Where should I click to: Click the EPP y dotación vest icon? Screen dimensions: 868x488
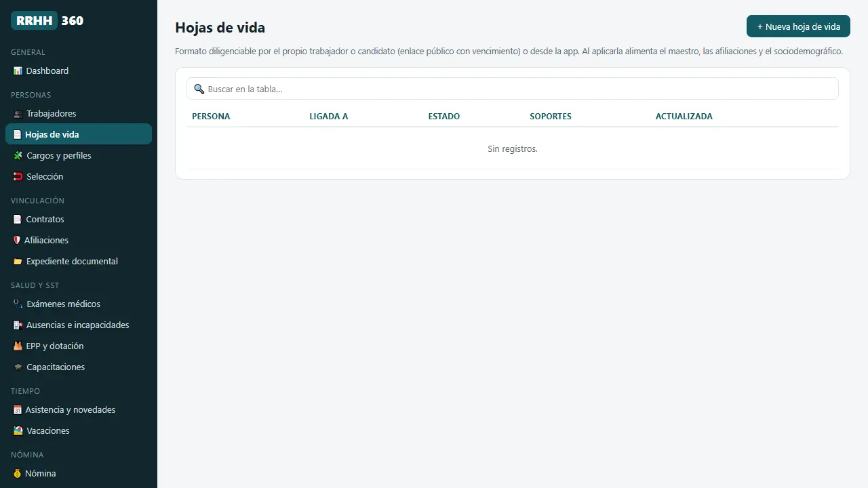(x=18, y=346)
